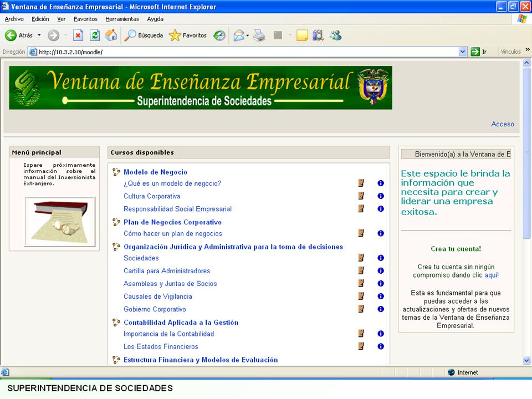The height and width of the screenshot is (399, 532).
Task: Open the Ver menu
Action: click(62, 19)
